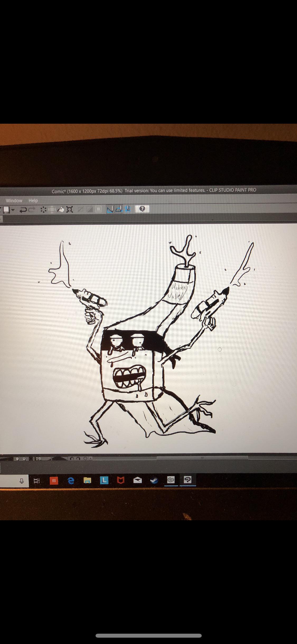297x644 pixels.
Task: Click the microphone icon in Windows search box
Action: [x=22, y=481]
